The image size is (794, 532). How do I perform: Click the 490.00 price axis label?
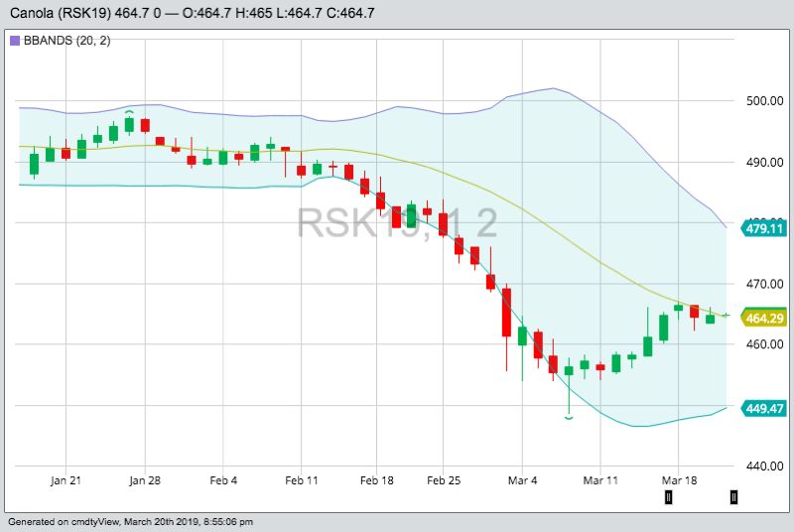click(x=764, y=163)
